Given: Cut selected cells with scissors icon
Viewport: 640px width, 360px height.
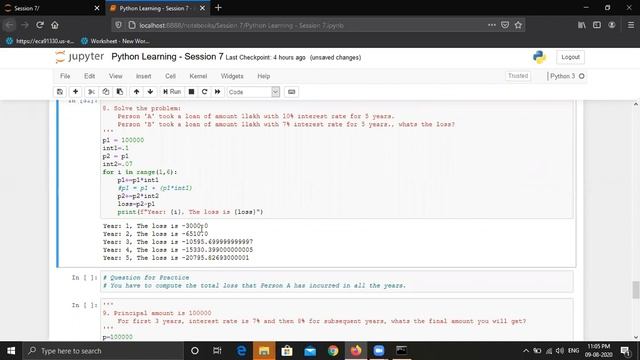Looking at the screenshot, I should point(91,92).
